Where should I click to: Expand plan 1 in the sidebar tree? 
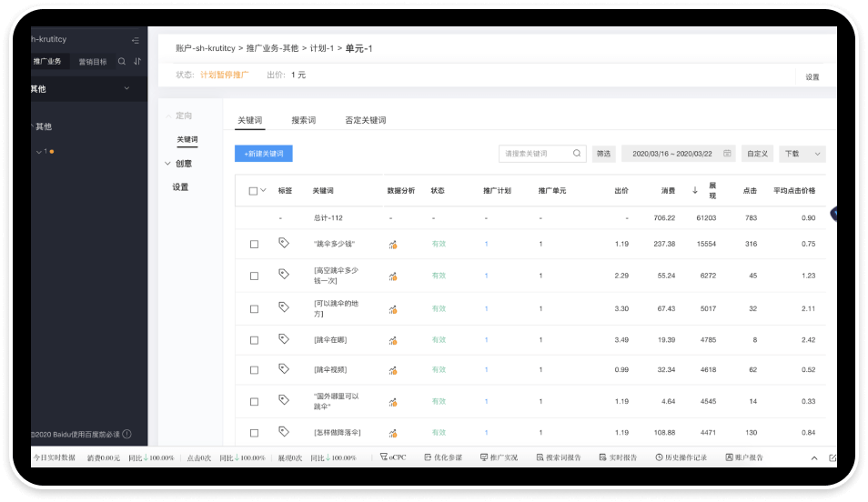(x=39, y=151)
